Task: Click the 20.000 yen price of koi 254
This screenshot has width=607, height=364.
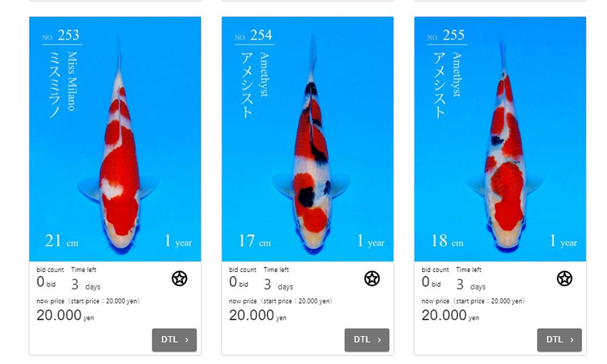Action: tap(257, 315)
